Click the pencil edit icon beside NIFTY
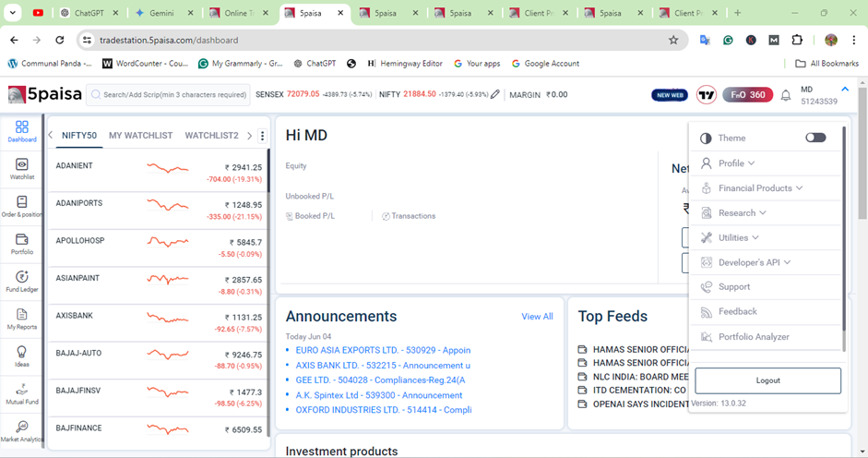This screenshot has height=458, width=868. (x=495, y=94)
